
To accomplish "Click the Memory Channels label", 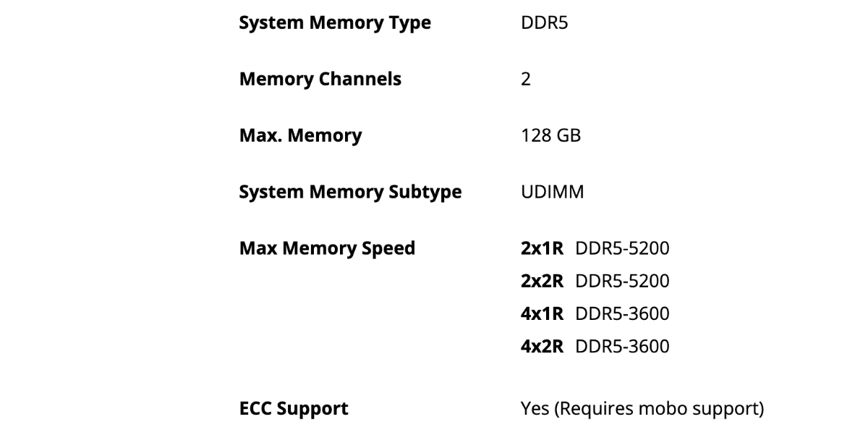I will coord(320,79).
